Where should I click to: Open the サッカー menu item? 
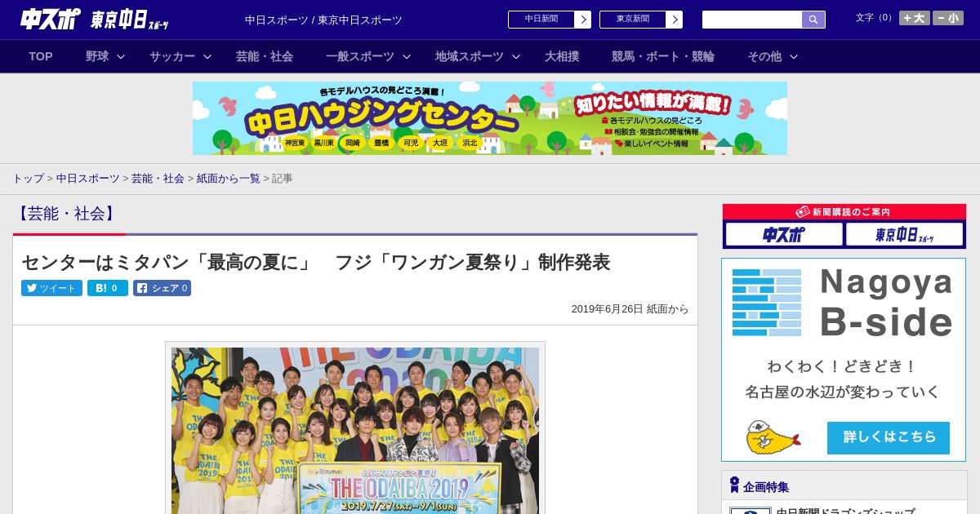pyautogui.click(x=172, y=56)
